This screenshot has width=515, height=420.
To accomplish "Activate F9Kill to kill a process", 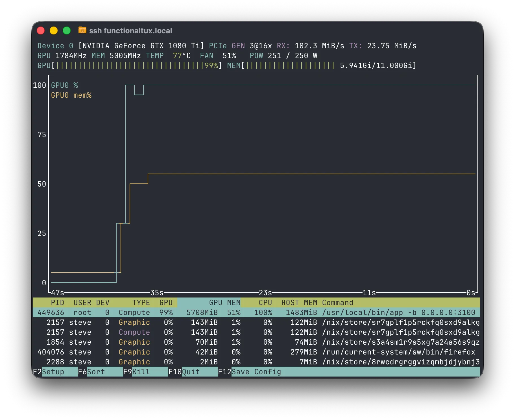I will 136,372.
